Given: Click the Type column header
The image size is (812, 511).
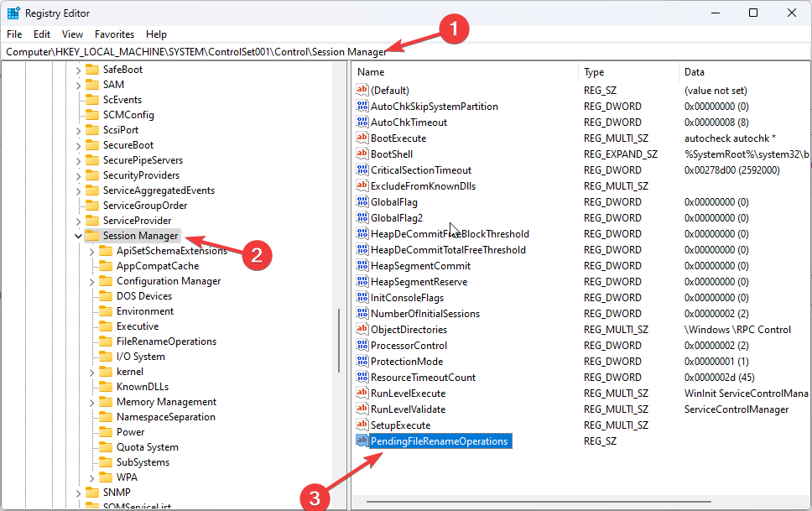Looking at the screenshot, I should point(628,72).
